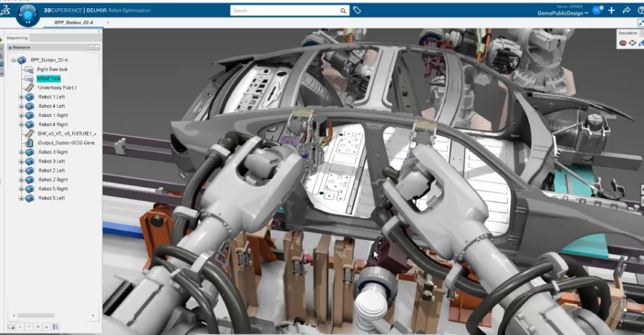The width and height of the screenshot is (644, 335).
Task: Open the DemoPublicDesign credentials dropdown
Action: point(563,13)
